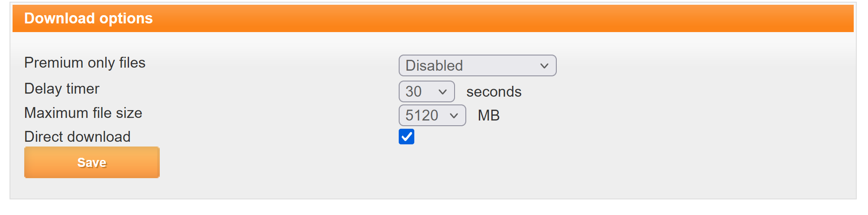The image size is (868, 215).
Task: Click the chevron beside the 30 value
Action: coord(442,92)
